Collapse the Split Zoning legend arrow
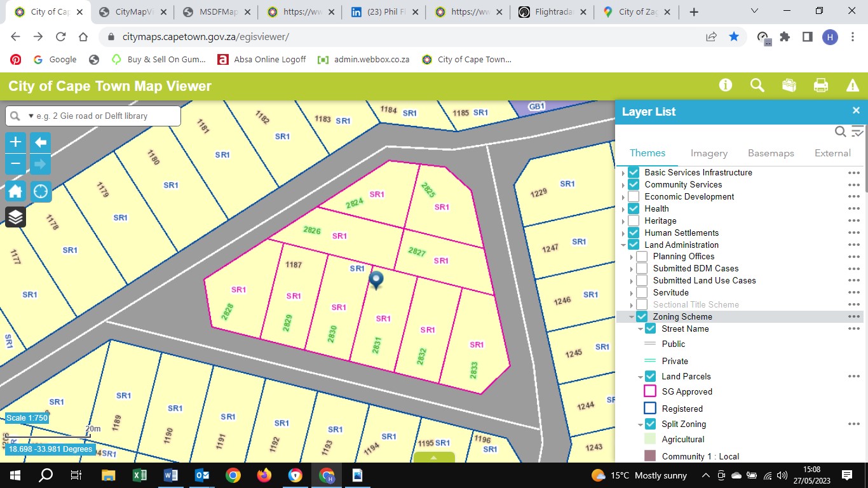This screenshot has width=868, height=488. pos(640,424)
